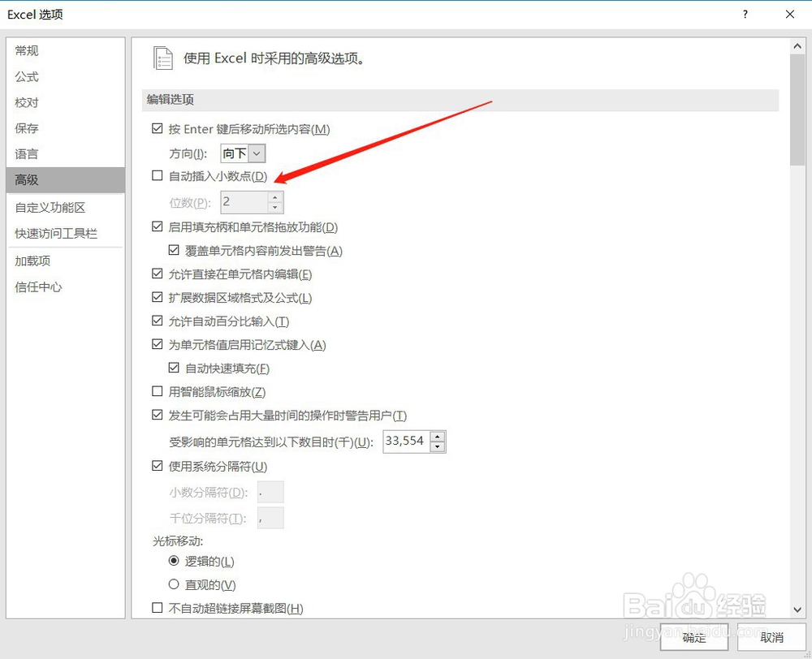Click the 小数分隔符 input box
The height and width of the screenshot is (659, 812).
pyautogui.click(x=270, y=492)
